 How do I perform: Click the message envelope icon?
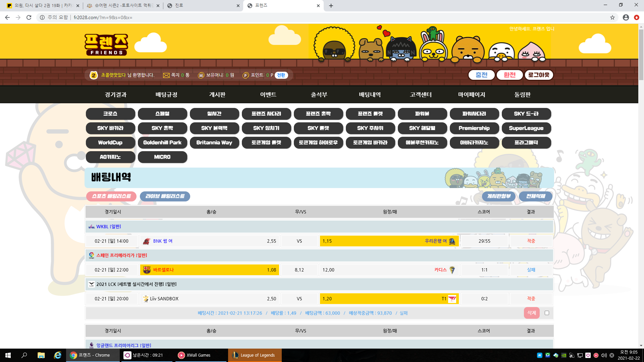coord(166,75)
